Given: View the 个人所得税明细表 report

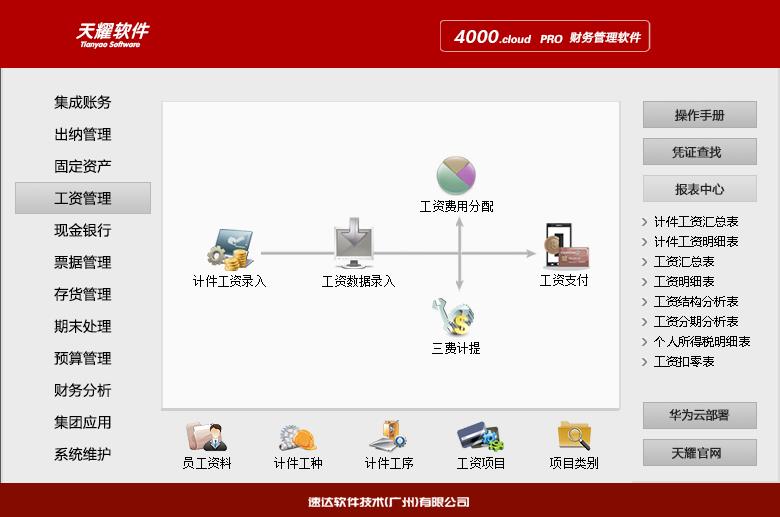Looking at the screenshot, I should point(701,342).
